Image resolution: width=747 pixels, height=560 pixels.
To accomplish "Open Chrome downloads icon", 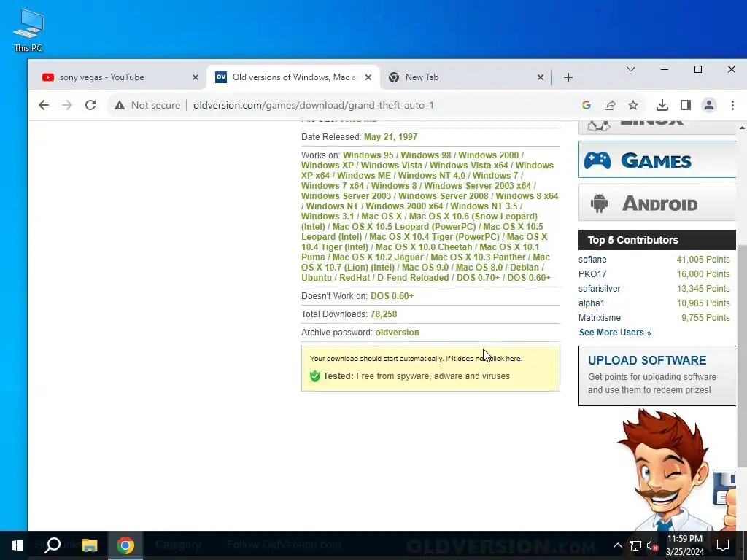I will (x=662, y=105).
